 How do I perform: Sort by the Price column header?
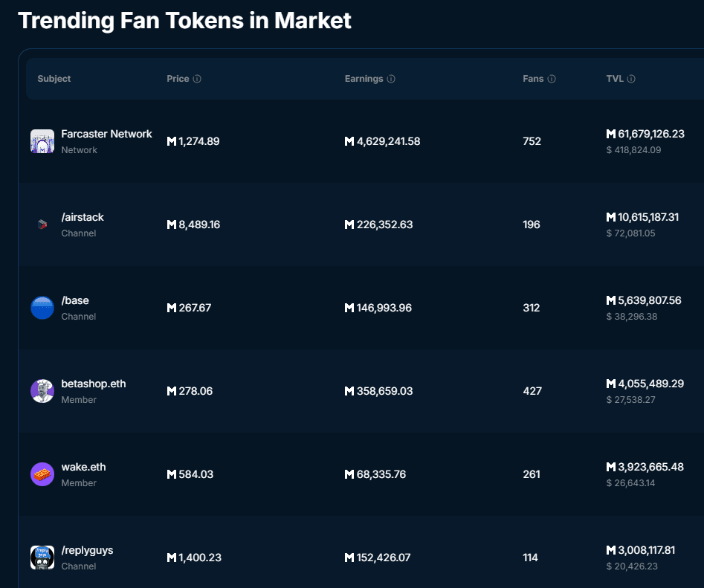click(178, 79)
